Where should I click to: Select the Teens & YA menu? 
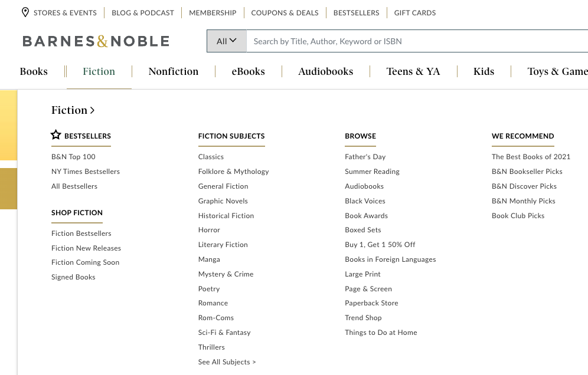tap(413, 71)
